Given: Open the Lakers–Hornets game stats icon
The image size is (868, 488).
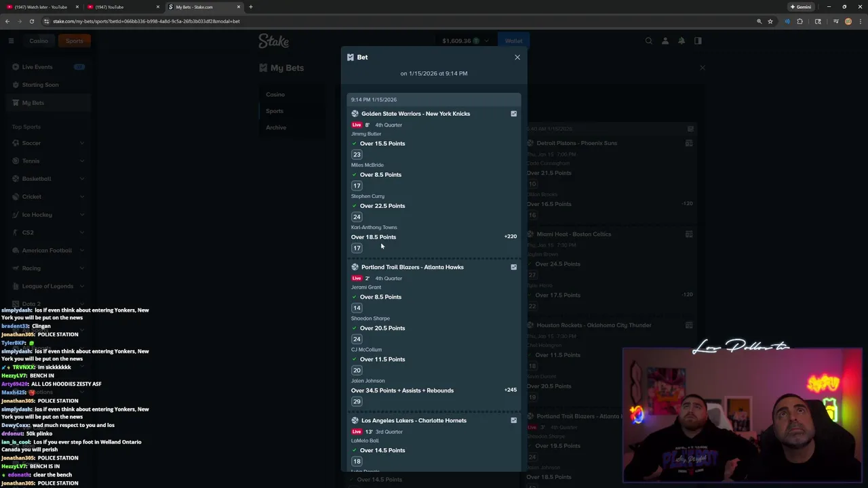Looking at the screenshot, I should (513, 420).
